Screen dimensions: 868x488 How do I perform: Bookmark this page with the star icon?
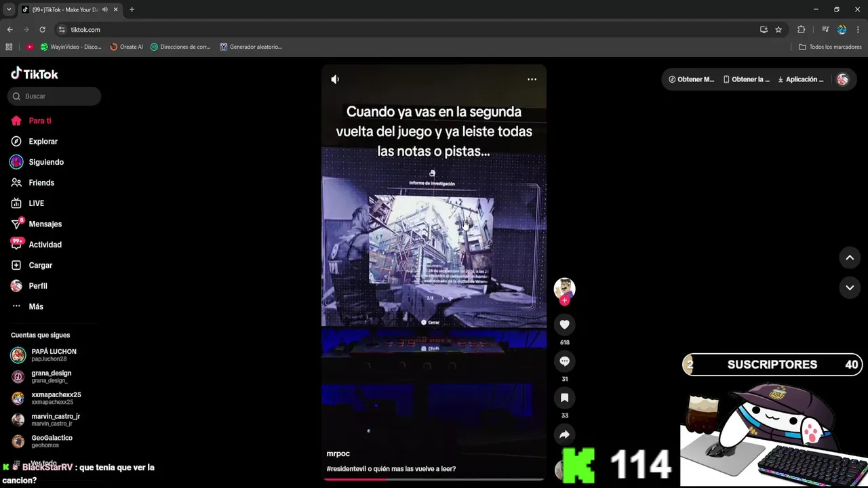[x=778, y=30]
